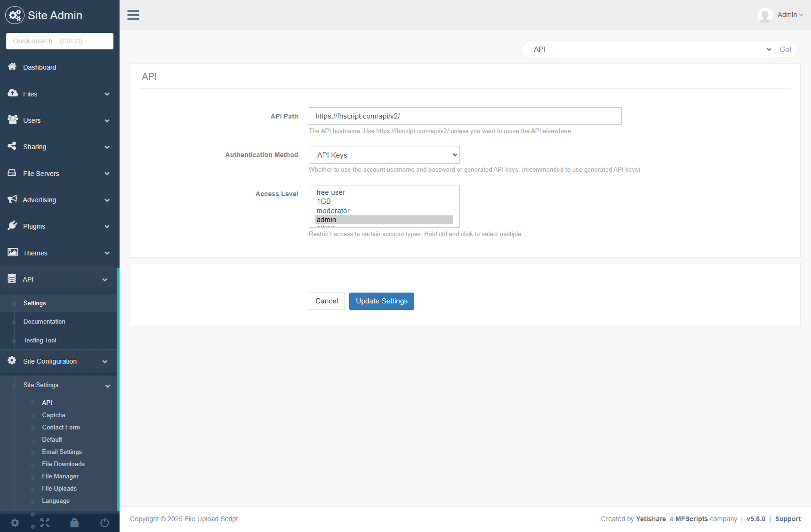The height and width of the screenshot is (532, 811).
Task: Click the API Path input field
Action: coord(465,116)
